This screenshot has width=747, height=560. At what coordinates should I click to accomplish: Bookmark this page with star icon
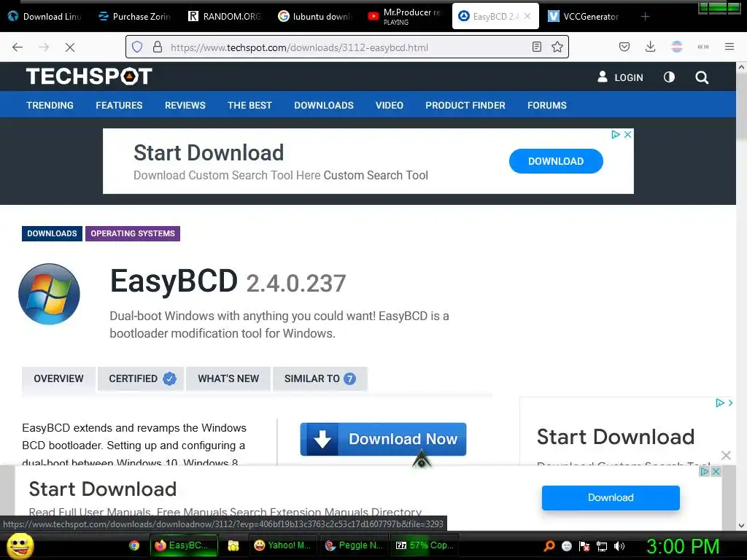click(557, 47)
